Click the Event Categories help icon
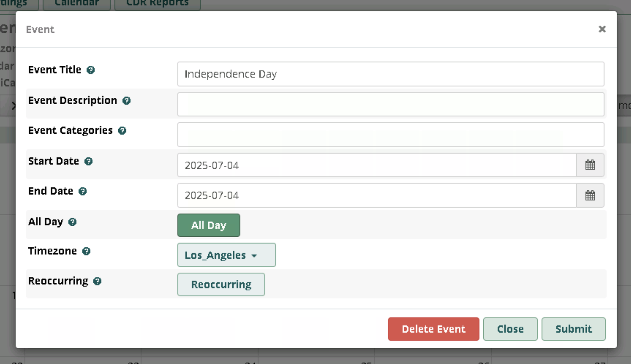The height and width of the screenshot is (364, 631). click(122, 131)
